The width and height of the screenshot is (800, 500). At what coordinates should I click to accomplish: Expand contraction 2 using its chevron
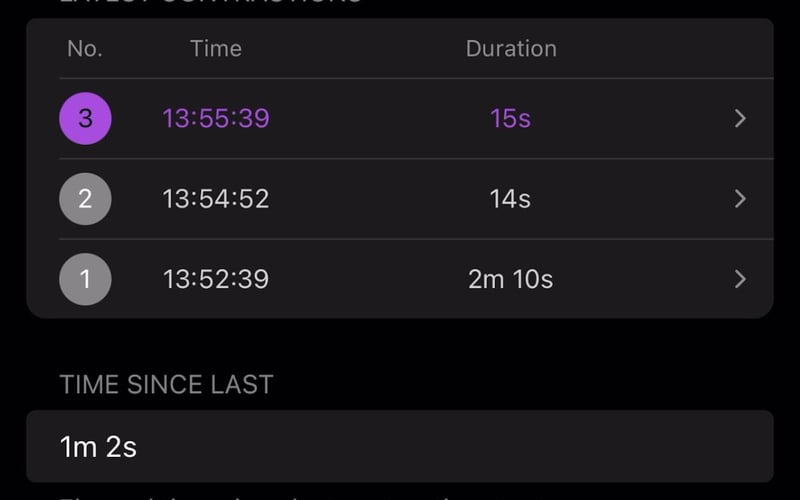pyautogui.click(x=740, y=199)
